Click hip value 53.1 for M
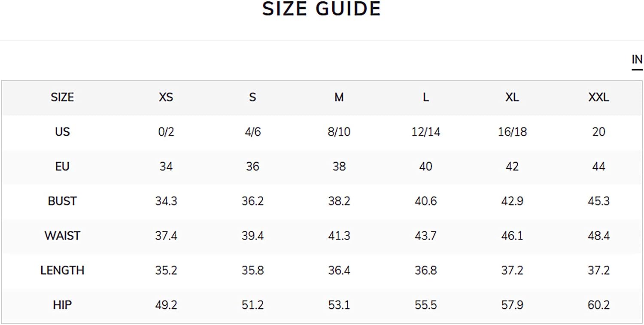 [339, 305]
